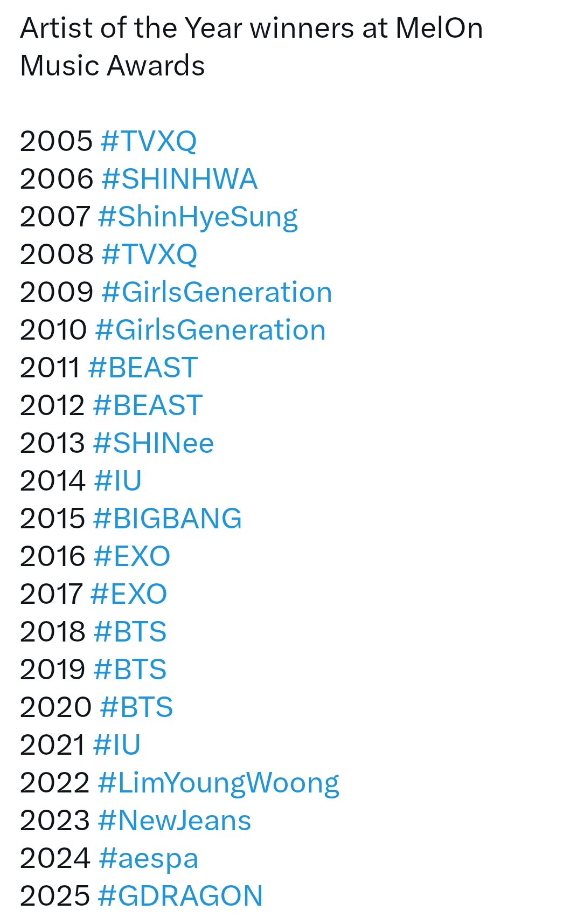Click the #BEAST hashtag for 2011
563x924 pixels.
point(143,368)
